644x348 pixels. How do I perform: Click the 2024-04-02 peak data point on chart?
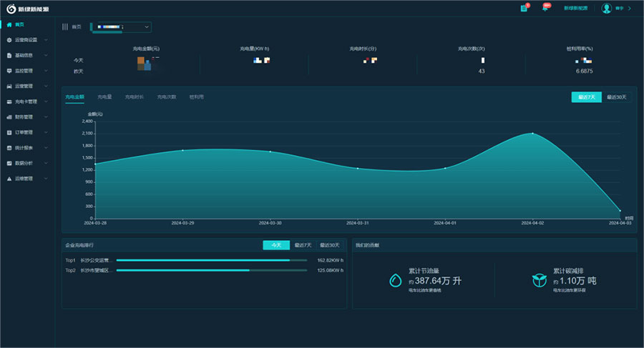click(x=532, y=134)
